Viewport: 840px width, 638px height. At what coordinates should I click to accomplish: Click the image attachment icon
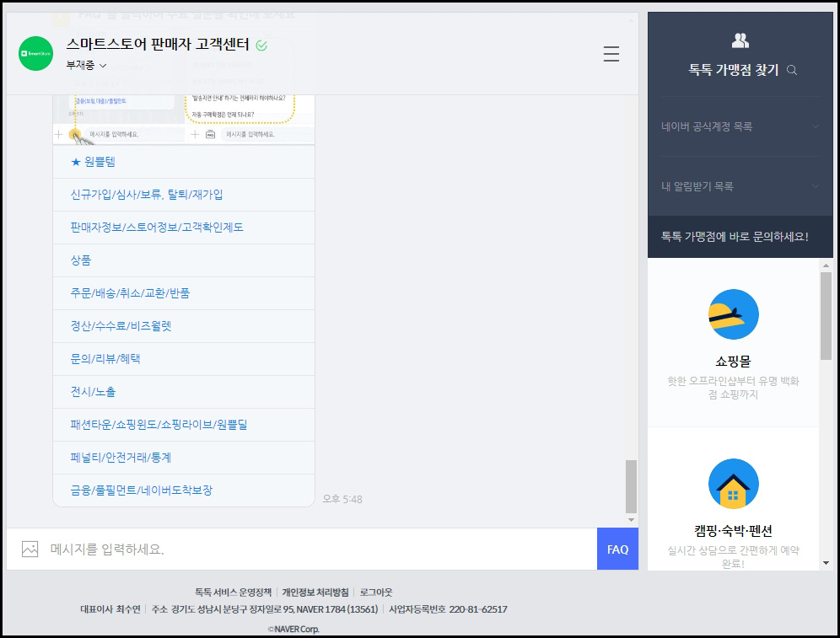pos(30,549)
